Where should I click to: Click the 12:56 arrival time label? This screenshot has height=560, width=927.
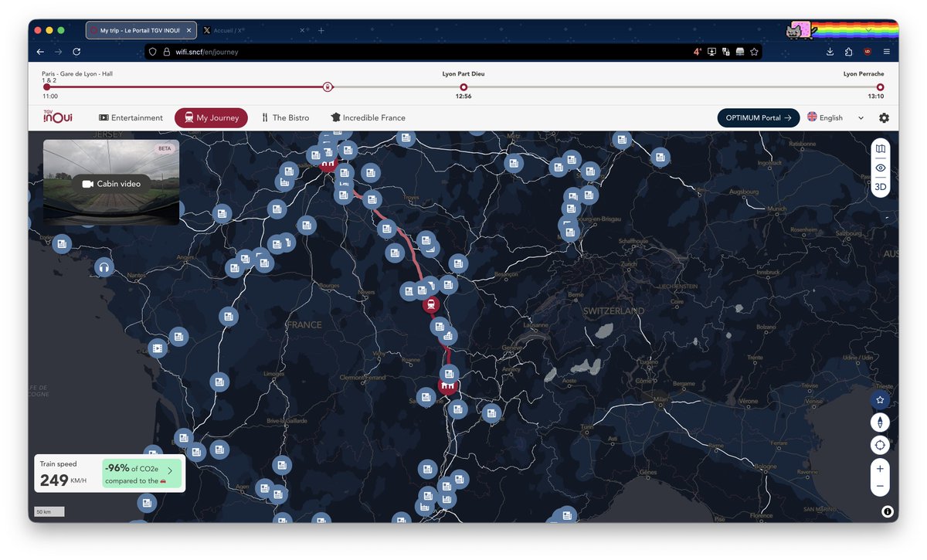pos(463,97)
